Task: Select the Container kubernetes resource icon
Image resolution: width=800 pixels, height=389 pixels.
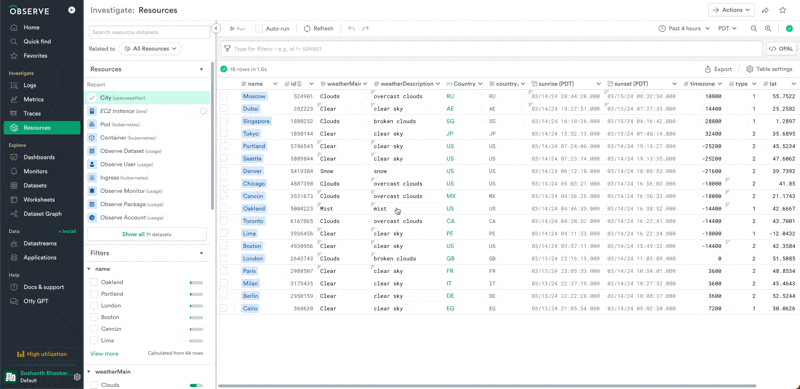Action: click(92, 138)
